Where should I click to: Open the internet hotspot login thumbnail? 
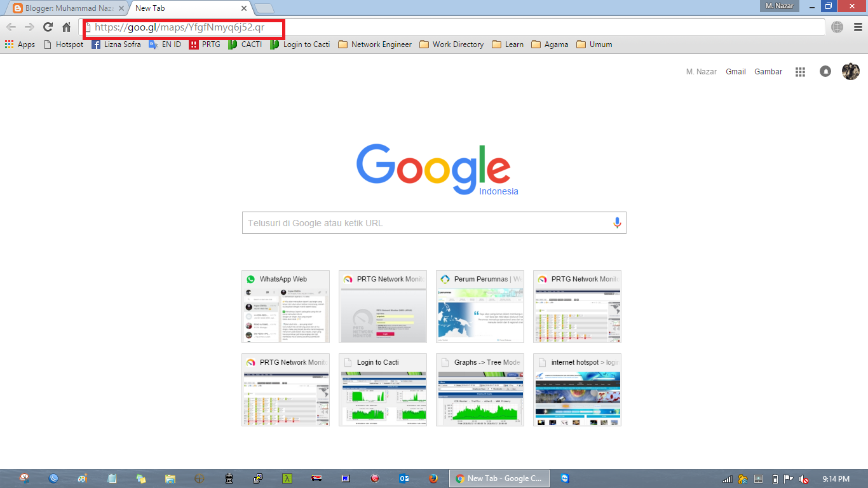click(577, 390)
